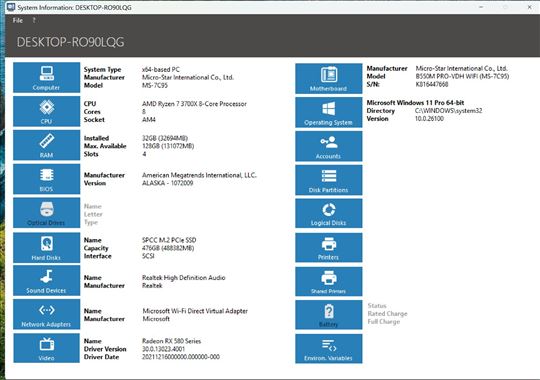Click the 32GB (32694MB) installed value
This screenshot has width=540, height=380.
click(x=165, y=138)
